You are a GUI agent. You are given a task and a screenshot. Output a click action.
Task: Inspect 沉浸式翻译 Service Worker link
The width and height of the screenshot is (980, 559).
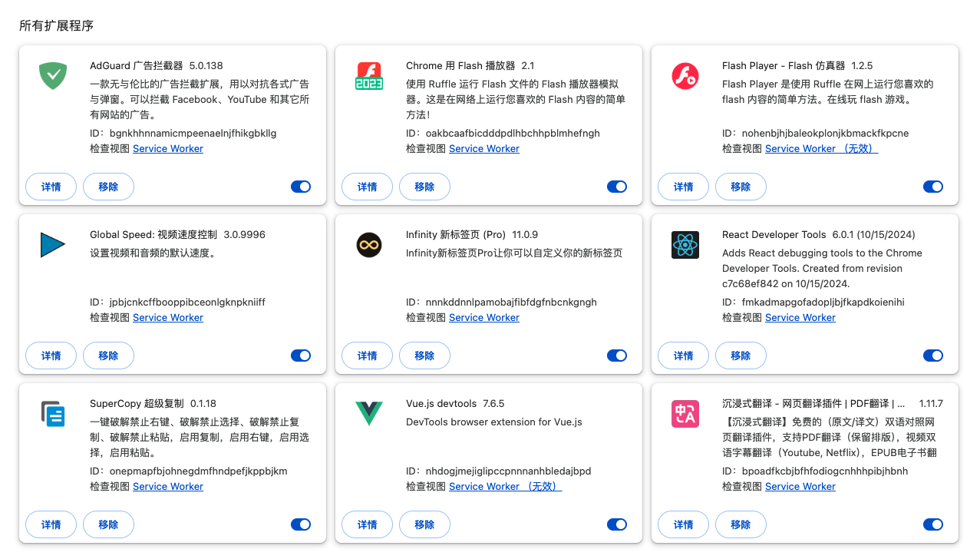[x=800, y=486]
